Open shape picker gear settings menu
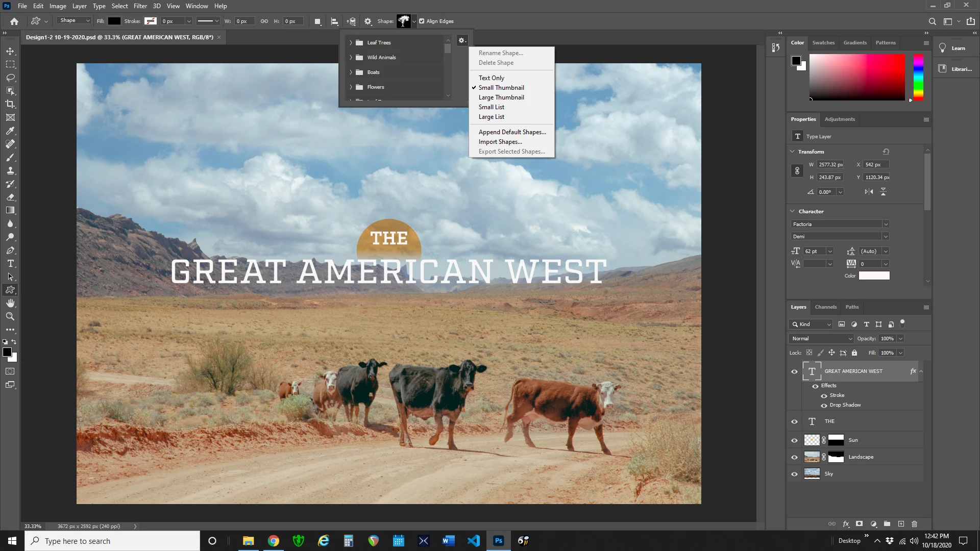Viewport: 980px width, 551px height. point(462,41)
